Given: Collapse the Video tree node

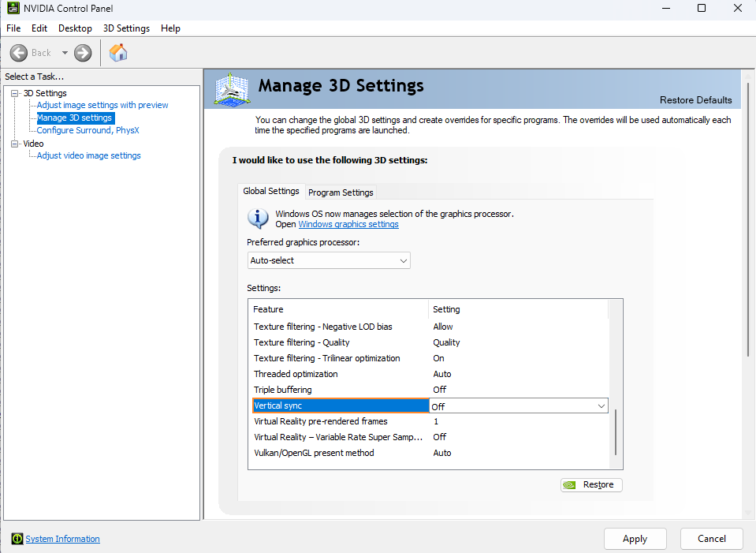Looking at the screenshot, I should click(14, 144).
